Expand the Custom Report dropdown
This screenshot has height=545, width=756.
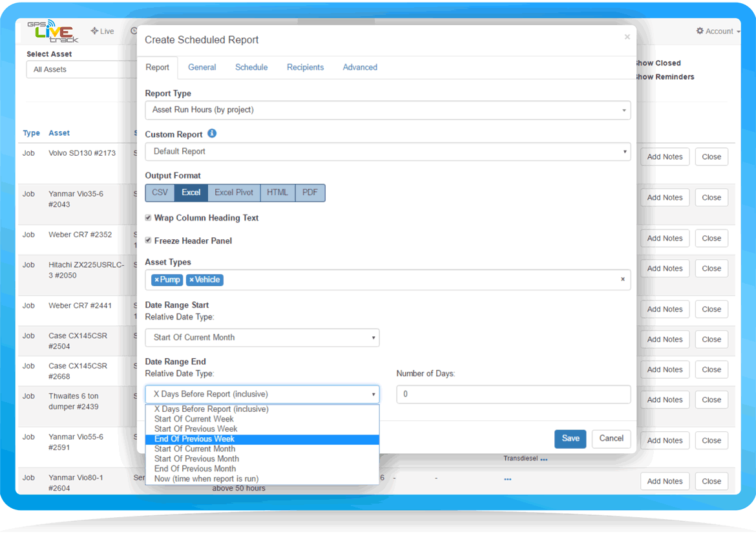[x=388, y=152]
